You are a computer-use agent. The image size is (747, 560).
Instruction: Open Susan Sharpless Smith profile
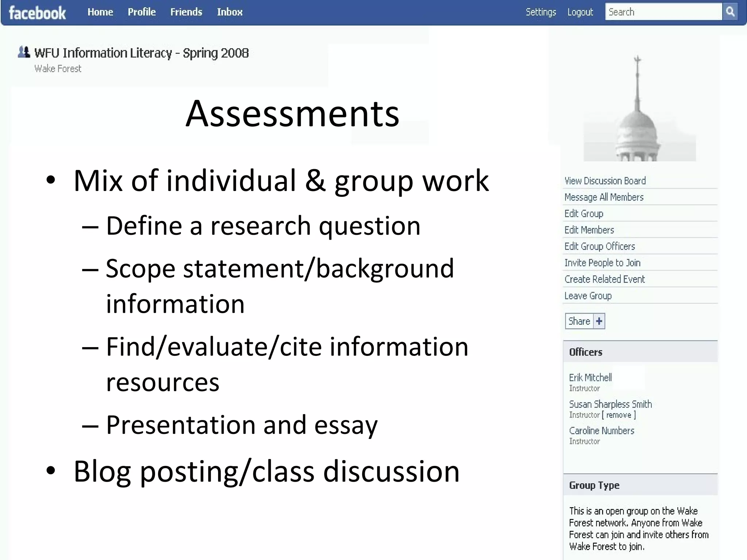(611, 404)
